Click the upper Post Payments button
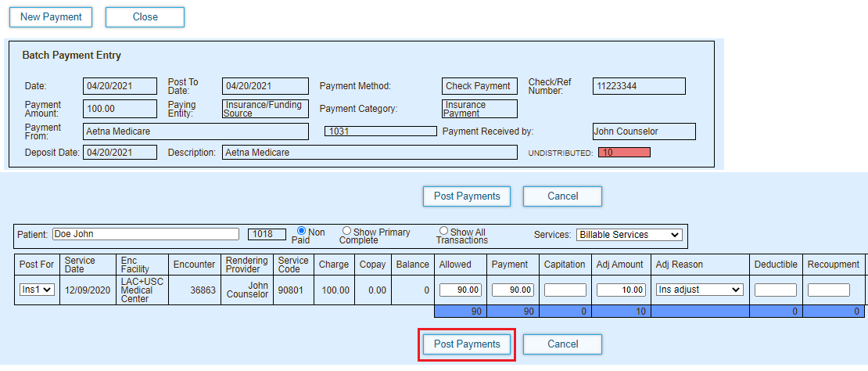Viewport: 868px width, 371px height. point(467,196)
